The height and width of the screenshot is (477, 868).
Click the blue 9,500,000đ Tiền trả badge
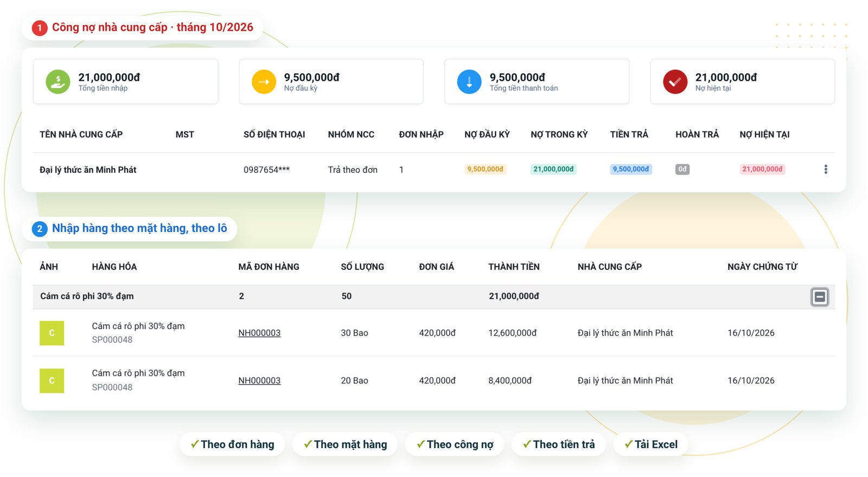(x=631, y=169)
